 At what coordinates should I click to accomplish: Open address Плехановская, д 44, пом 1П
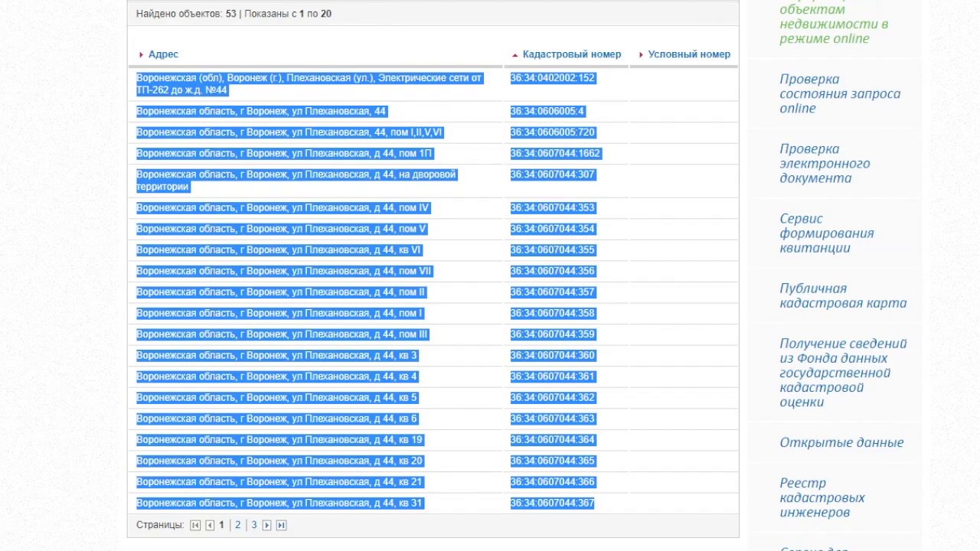pyautogui.click(x=284, y=154)
